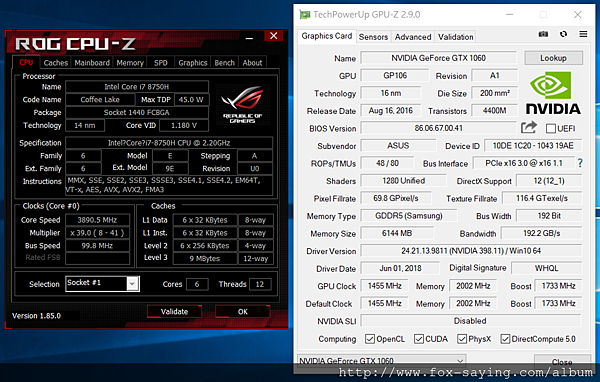
Task: Select the CPU tab in CPU-Z
Action: pos(26,62)
